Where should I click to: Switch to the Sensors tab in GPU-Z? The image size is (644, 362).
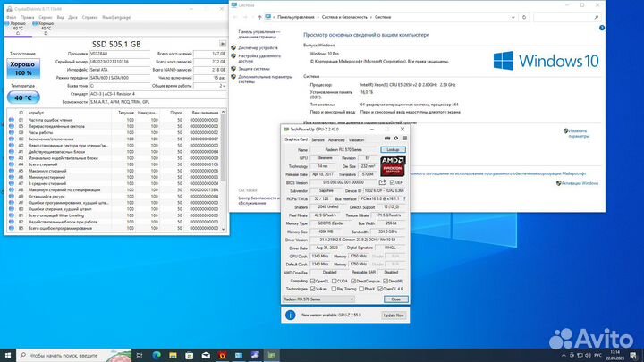318,140
